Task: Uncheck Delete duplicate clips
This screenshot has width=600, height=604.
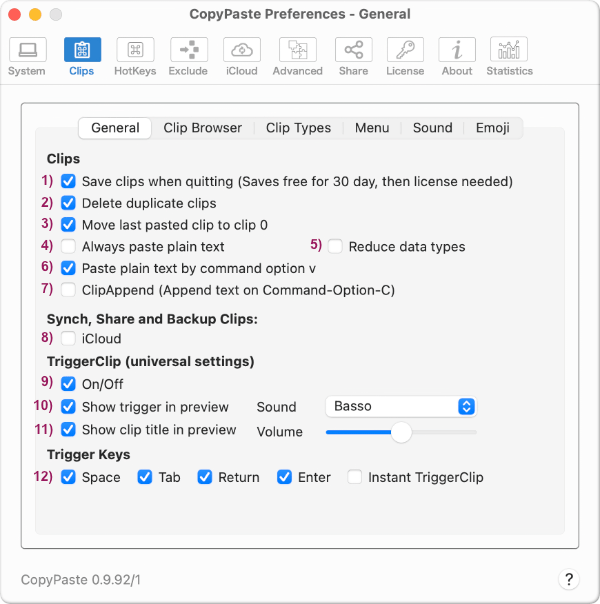Action: tap(68, 203)
